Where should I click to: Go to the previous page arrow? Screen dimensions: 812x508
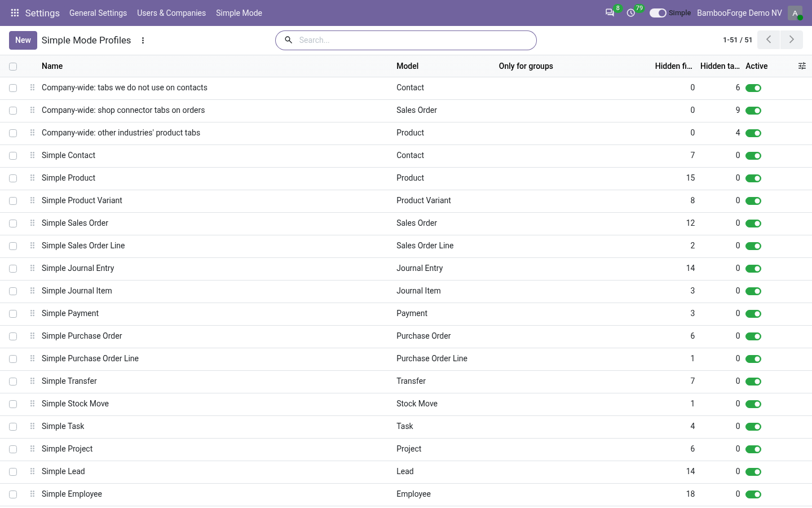[x=769, y=40]
